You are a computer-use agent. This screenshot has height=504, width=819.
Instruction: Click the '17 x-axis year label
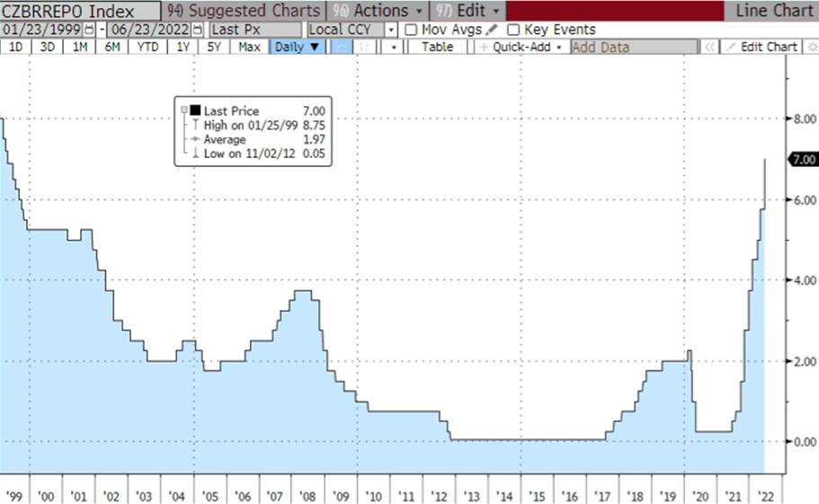click(602, 496)
